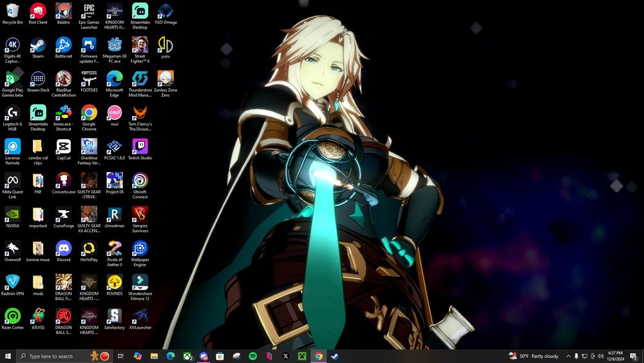
Task: Open the yuzu emulator icon
Action: 165,48
